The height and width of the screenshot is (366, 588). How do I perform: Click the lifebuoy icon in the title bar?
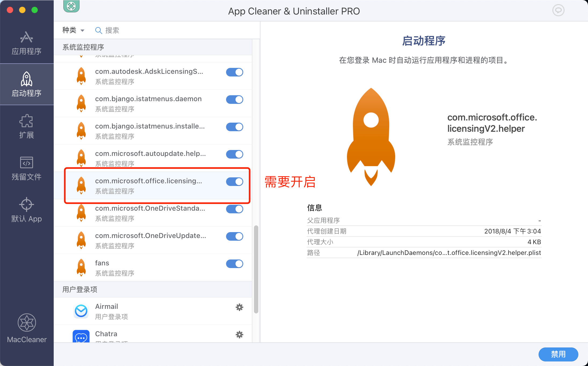click(x=71, y=6)
